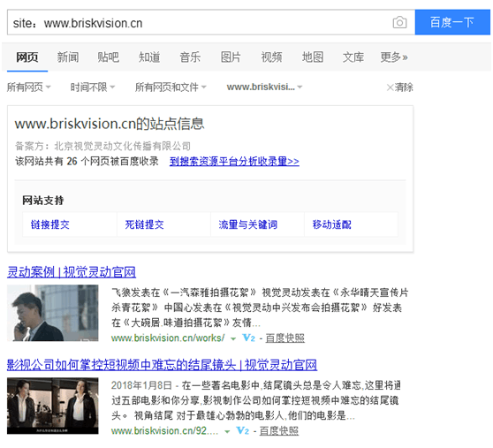Screen dimensions: 493x448
Task: Click the 链接提交 link
Action: click(50, 224)
